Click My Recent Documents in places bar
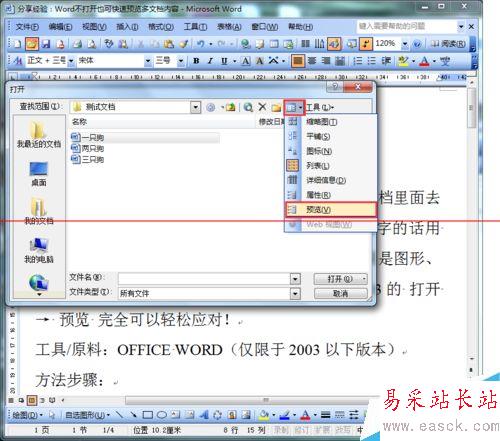This screenshot has width=500, height=441. coord(39,135)
